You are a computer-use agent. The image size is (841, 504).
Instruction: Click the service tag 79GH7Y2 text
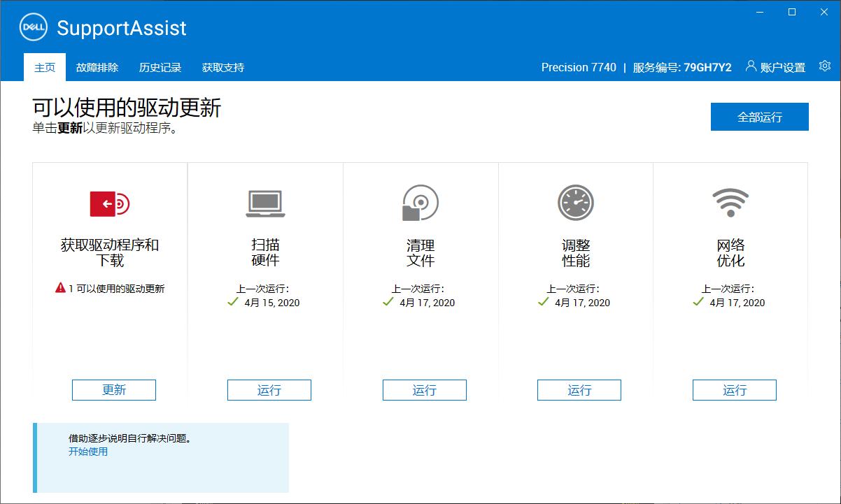pyautogui.click(x=707, y=67)
